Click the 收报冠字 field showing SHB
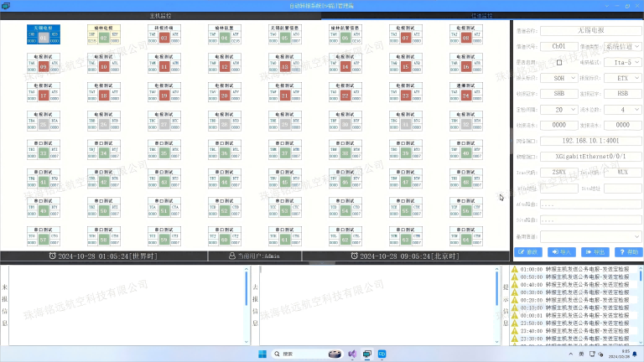The width and height of the screenshot is (644, 362). [559, 94]
